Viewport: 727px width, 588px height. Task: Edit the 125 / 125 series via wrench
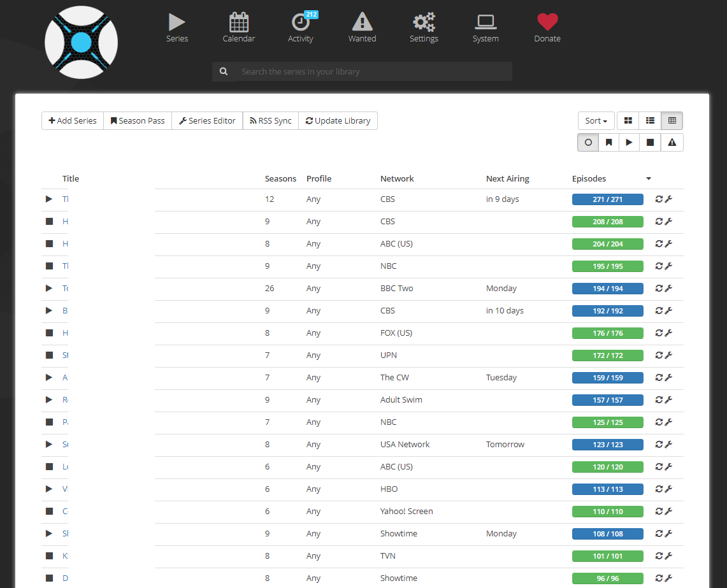click(668, 422)
